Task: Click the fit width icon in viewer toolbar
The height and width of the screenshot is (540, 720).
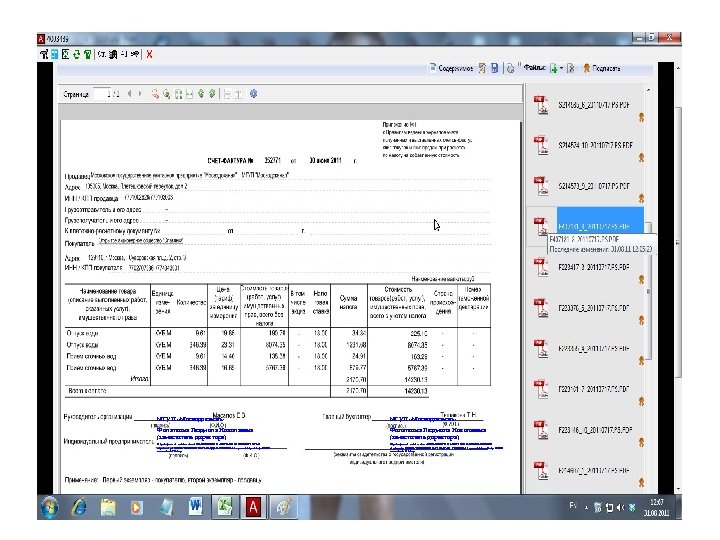Action: tap(190, 94)
